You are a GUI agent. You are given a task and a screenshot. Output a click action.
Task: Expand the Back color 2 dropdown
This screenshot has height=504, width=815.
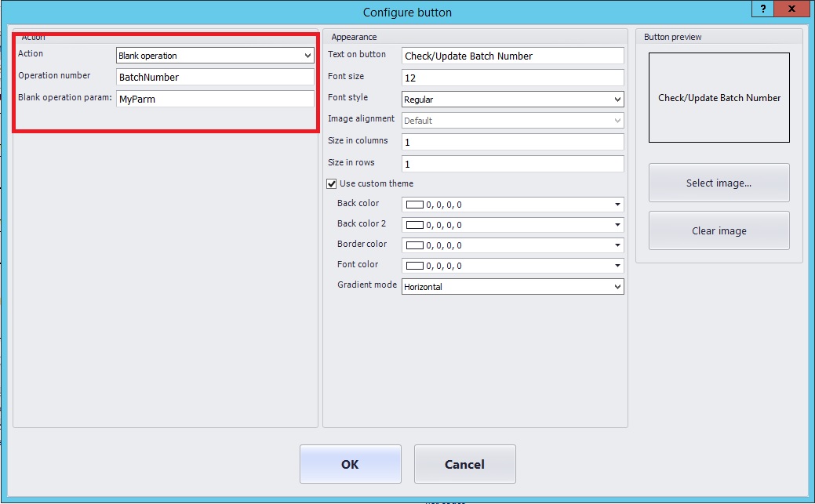(x=618, y=225)
